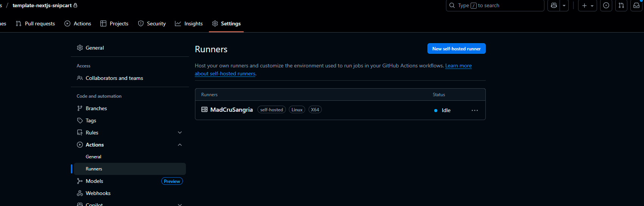This screenshot has width=644, height=206.
Task: Click the Models icon in sidebar
Action: 80,181
